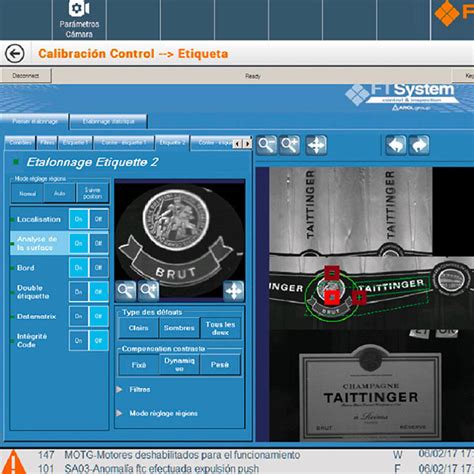Open Parámetros Cámara settings
474x474 pixels.
tap(79, 19)
